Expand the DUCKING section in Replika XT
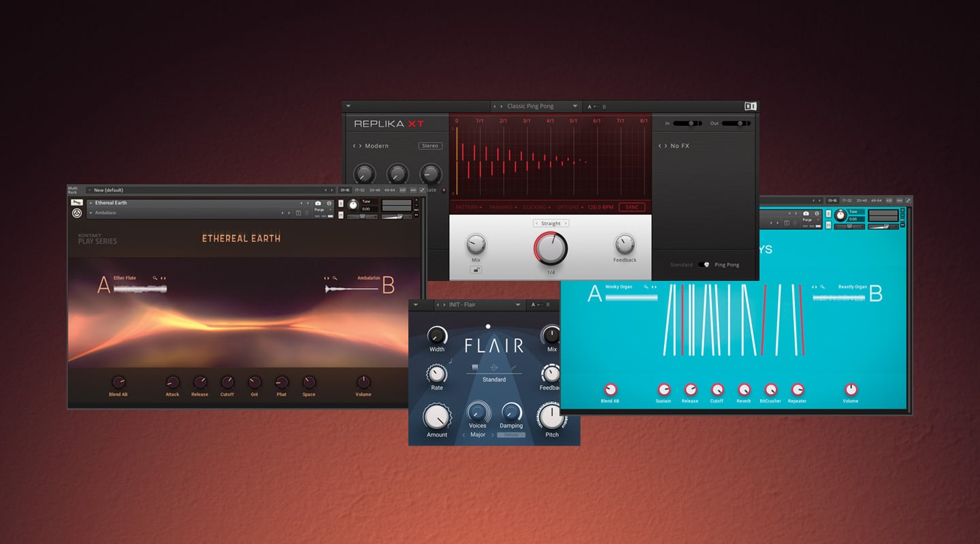Viewport: 980px width, 544px height. pyautogui.click(x=536, y=207)
